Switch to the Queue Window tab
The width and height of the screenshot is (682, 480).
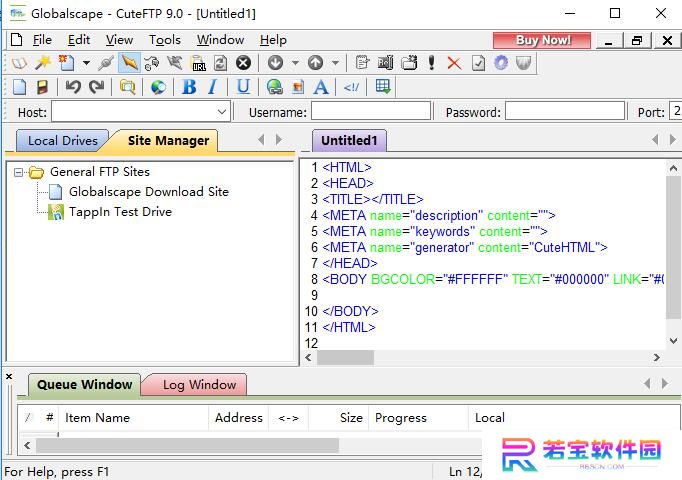[84, 384]
